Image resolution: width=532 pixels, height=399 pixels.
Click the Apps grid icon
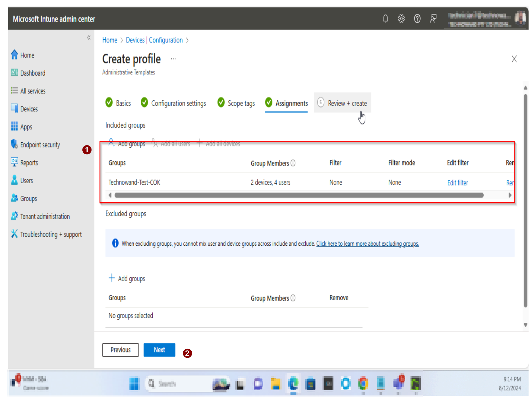(14, 126)
